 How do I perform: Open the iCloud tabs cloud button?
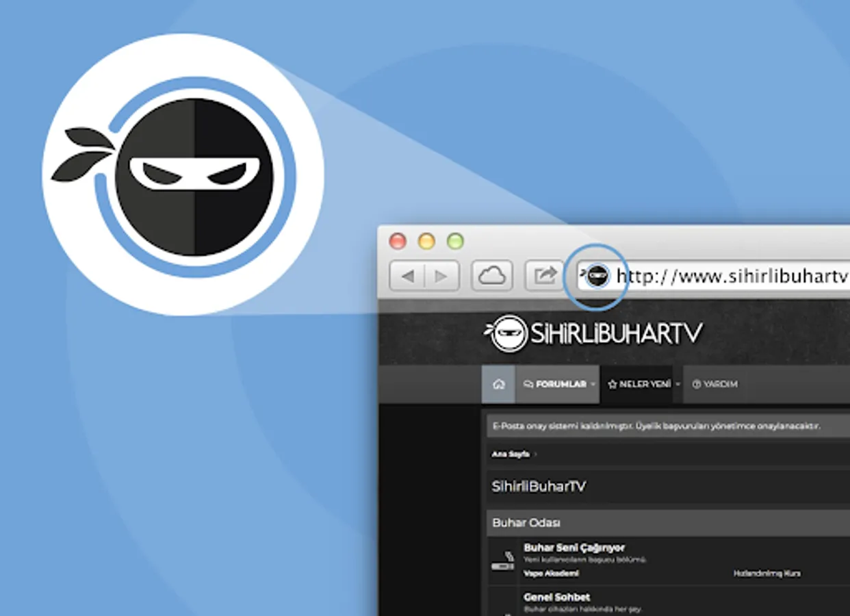click(491, 276)
